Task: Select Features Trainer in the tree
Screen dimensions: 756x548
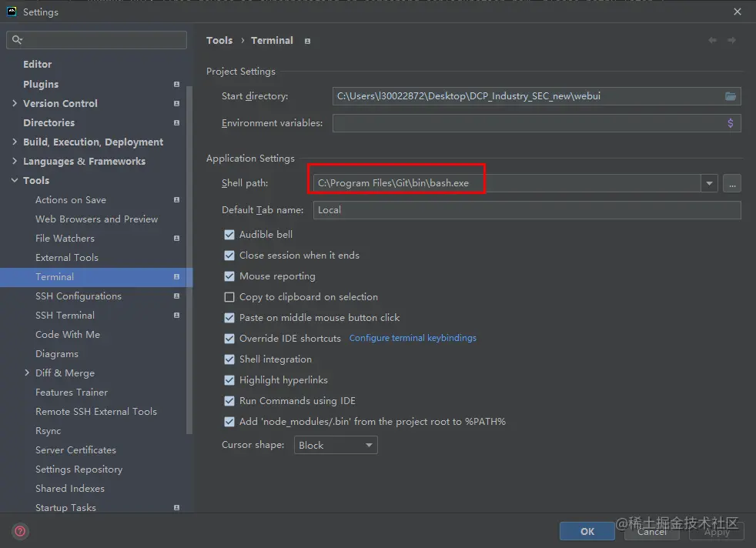Action: [72, 393]
